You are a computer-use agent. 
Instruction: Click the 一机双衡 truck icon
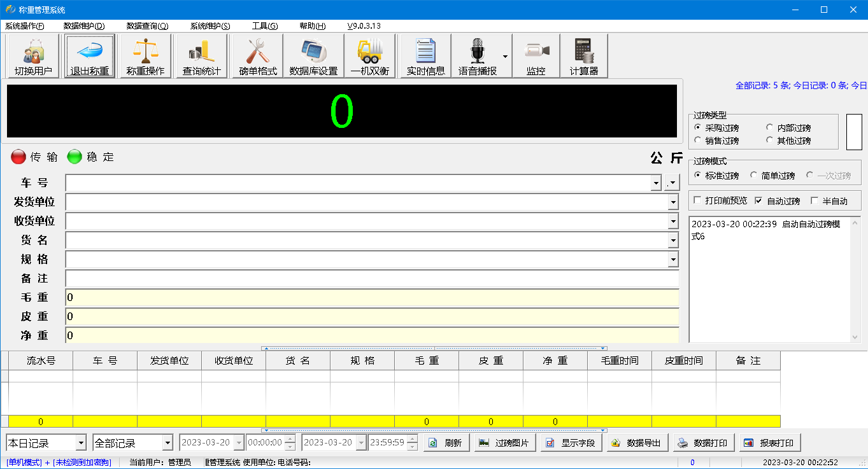[370, 56]
